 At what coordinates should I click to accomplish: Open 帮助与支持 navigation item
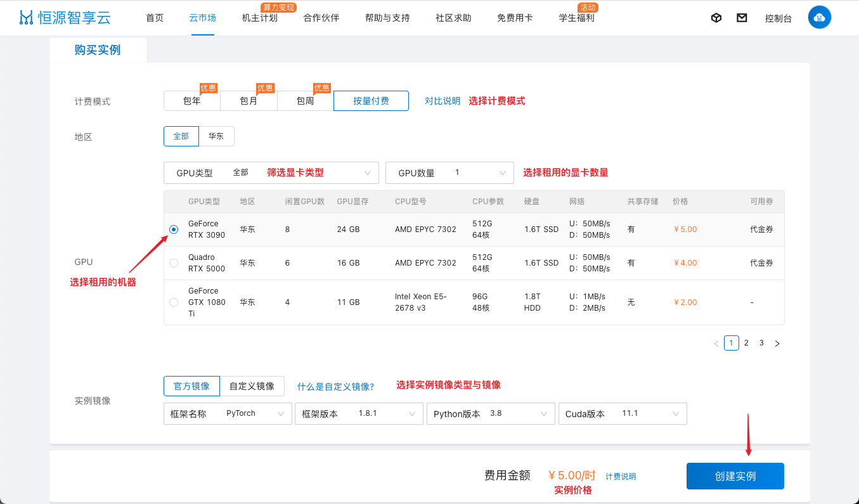(387, 18)
